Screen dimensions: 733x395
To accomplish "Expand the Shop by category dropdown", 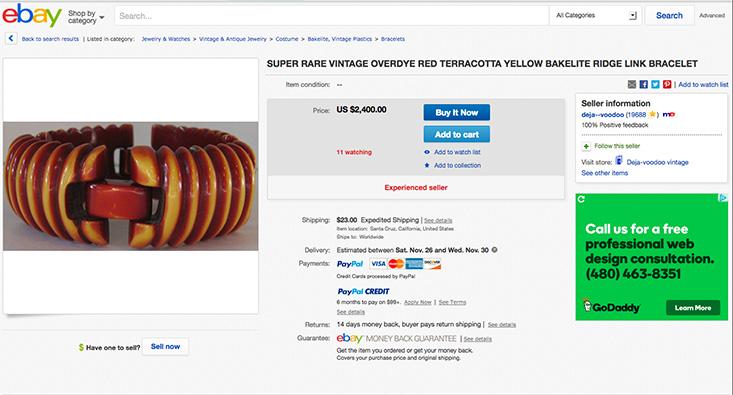I will [86, 17].
